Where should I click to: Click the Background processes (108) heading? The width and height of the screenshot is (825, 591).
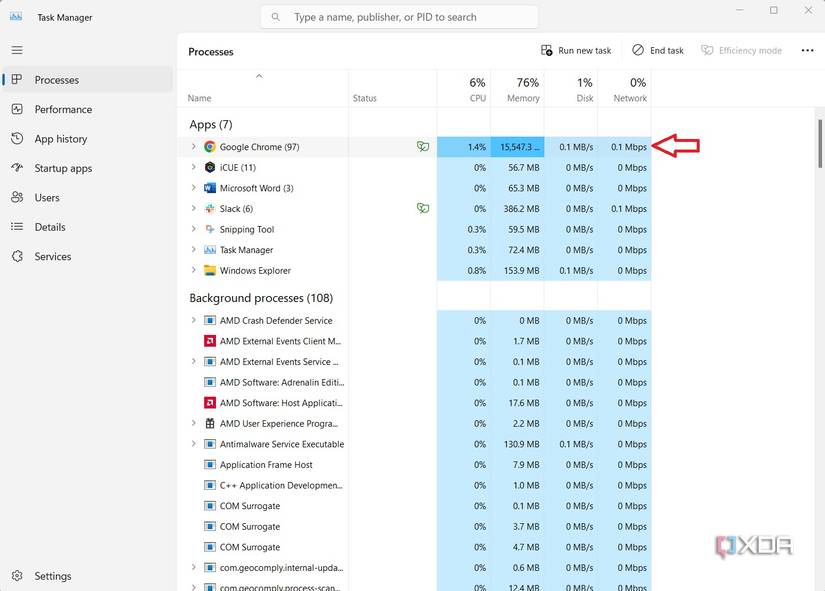(x=261, y=298)
